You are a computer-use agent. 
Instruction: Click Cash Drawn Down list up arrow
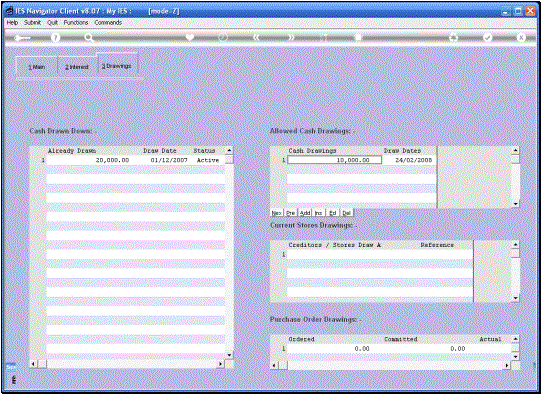tap(229, 150)
